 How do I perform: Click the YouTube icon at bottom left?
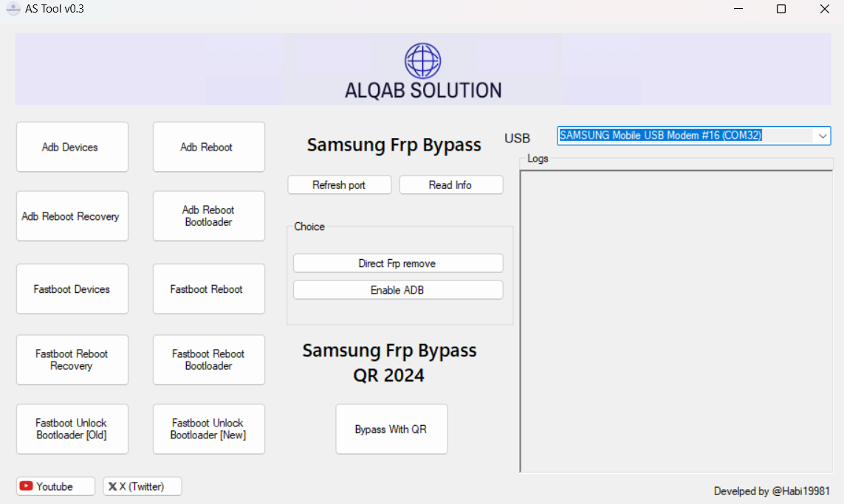click(x=27, y=486)
